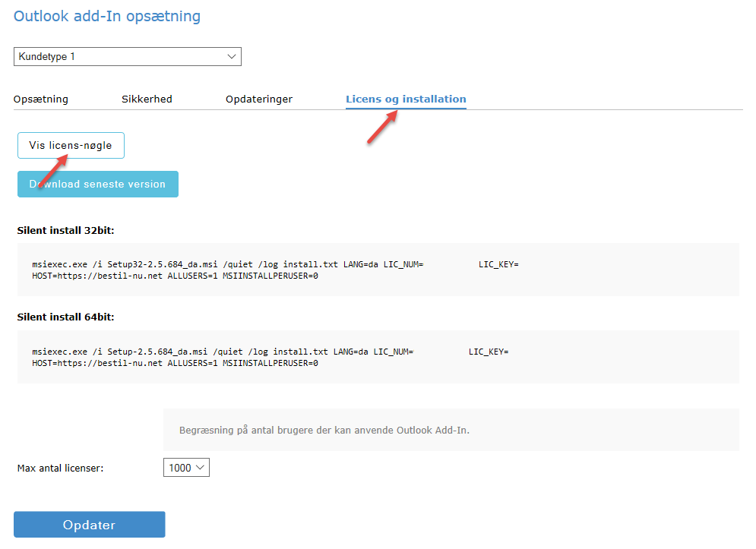
Task: Click the Begrænsning på antal brugere description
Action: point(324,430)
